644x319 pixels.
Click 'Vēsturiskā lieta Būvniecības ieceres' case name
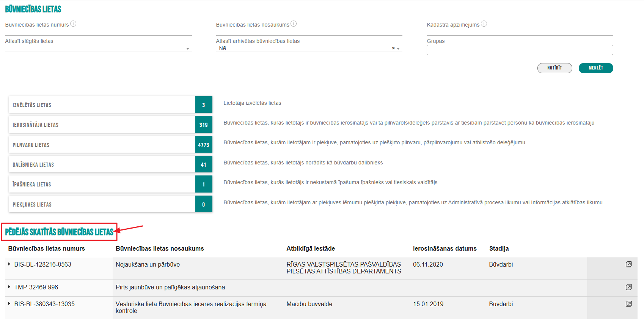click(x=191, y=307)
